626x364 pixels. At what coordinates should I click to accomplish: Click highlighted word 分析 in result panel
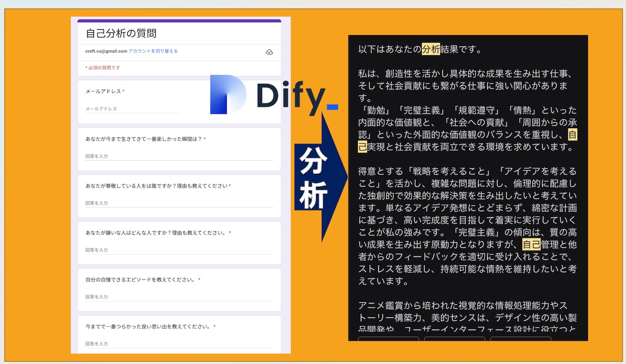(431, 49)
